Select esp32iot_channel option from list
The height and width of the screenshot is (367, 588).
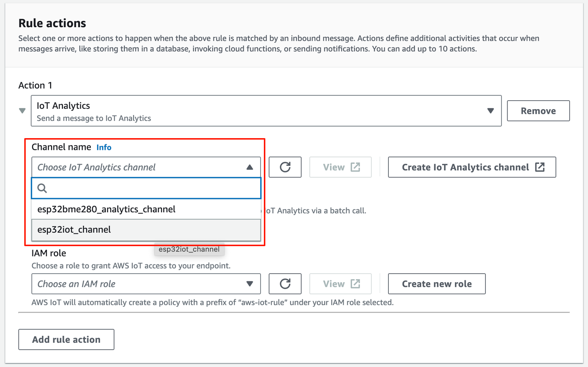tap(146, 230)
